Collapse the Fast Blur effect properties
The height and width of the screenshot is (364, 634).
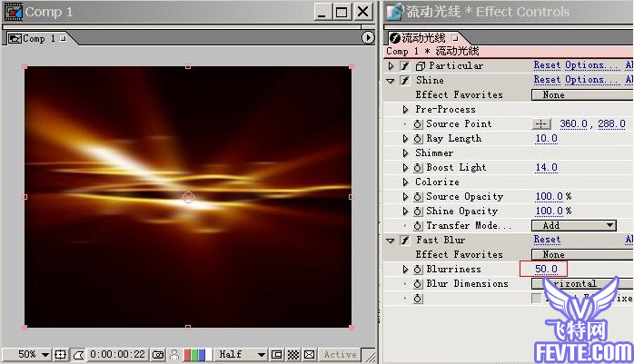point(391,241)
